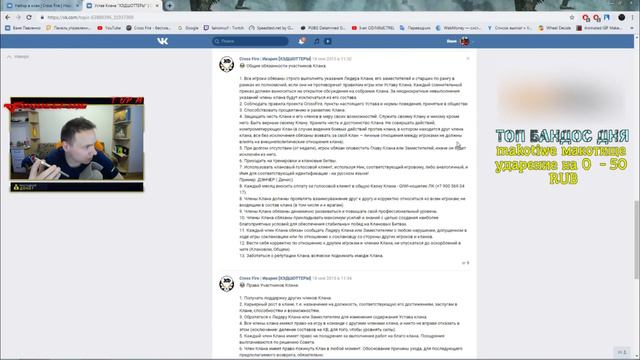
Task: Close the first post with the x icon
Action: (468, 59)
